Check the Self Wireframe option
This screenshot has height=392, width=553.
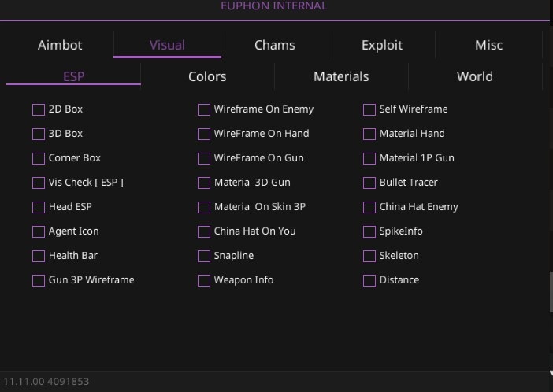(x=369, y=109)
